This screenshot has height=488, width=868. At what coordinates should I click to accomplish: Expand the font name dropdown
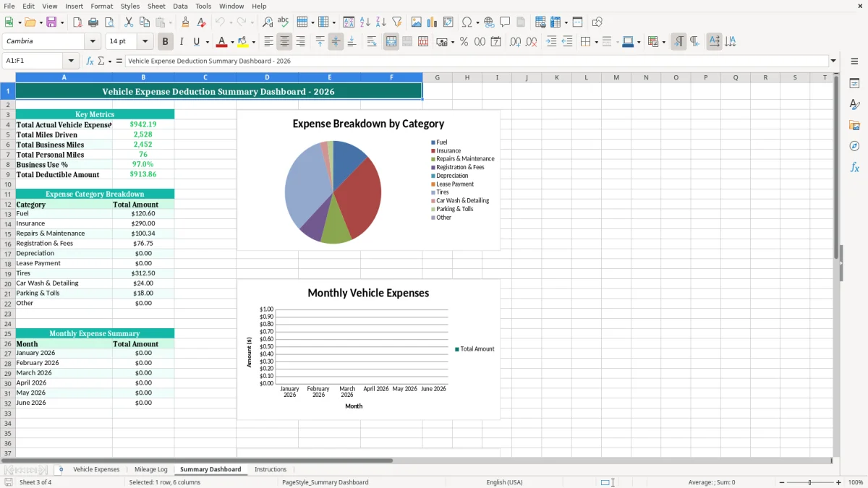[x=93, y=42]
